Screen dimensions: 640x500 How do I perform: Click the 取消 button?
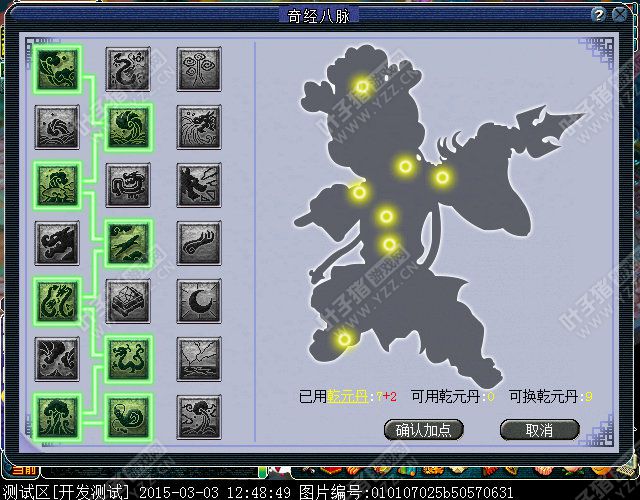tap(540, 430)
